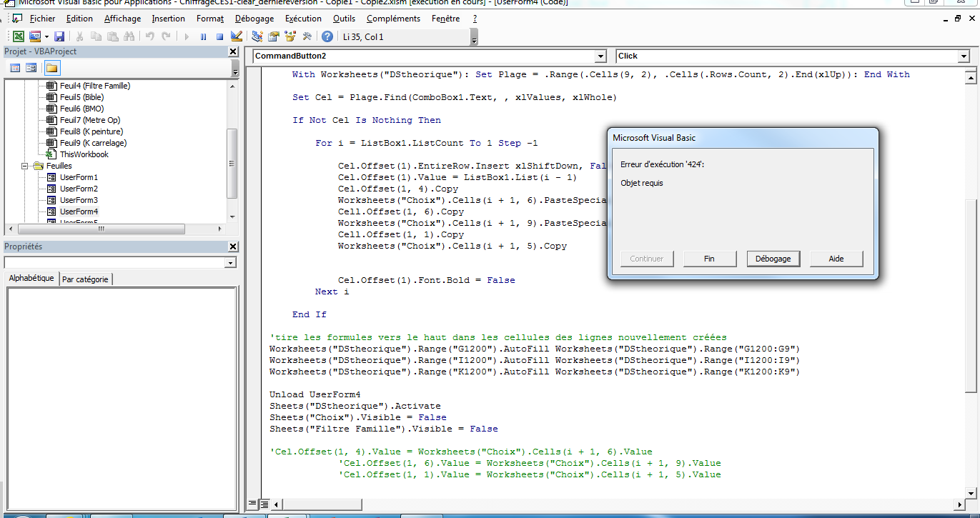Open the Format menu

[210, 19]
